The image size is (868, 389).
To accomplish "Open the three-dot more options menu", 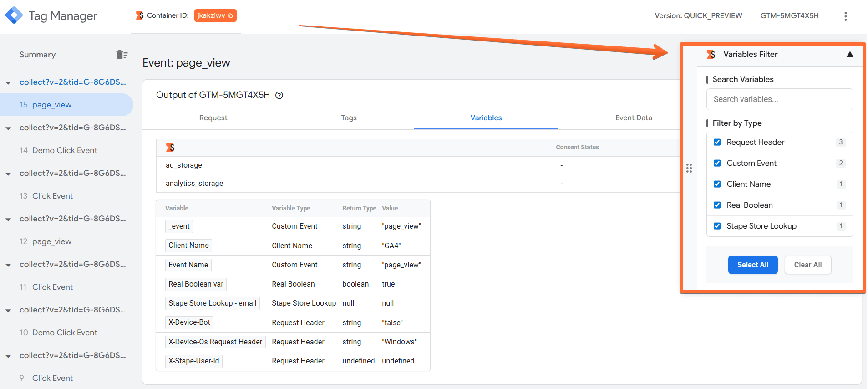I will [845, 16].
